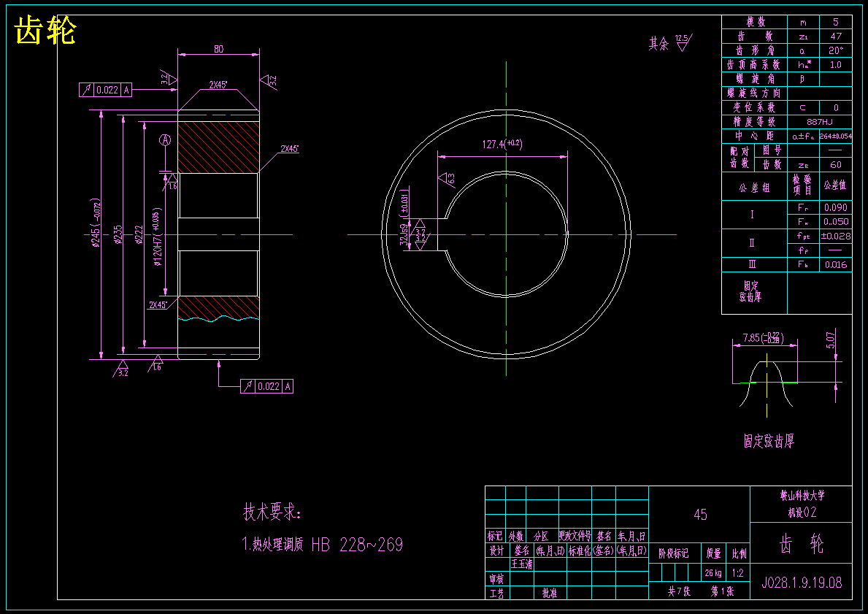This screenshot has height=614, width=868.
Task: Click the upper 0.022 A runout tolerance frame
Action: [x=106, y=90]
